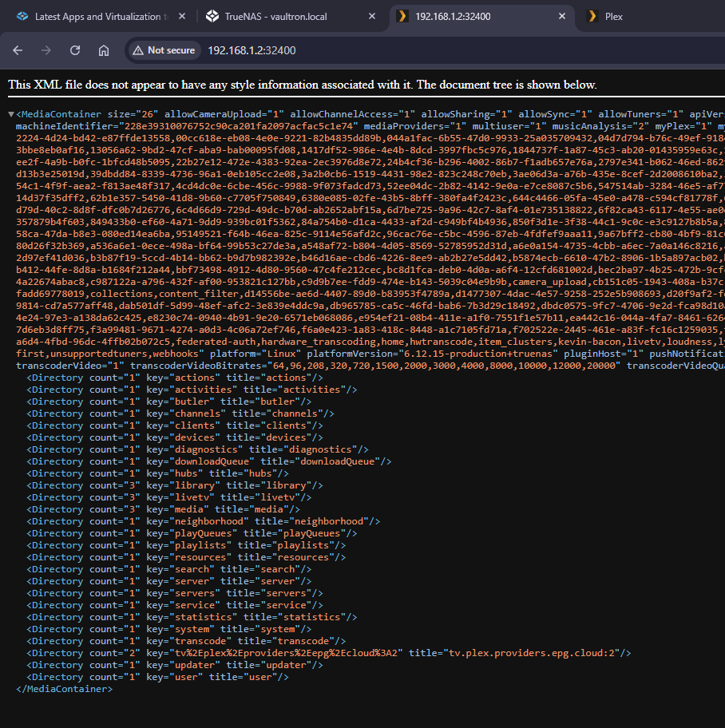Click the Plex chevron favicon on the Plex tab
This screenshot has width=725, height=728.
(x=592, y=16)
